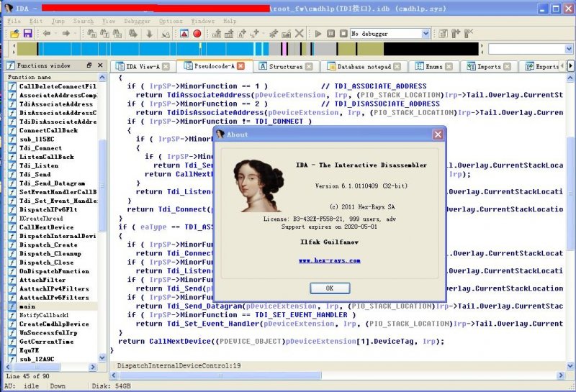
Task: Switch to the Structures tab
Action: coord(285,66)
